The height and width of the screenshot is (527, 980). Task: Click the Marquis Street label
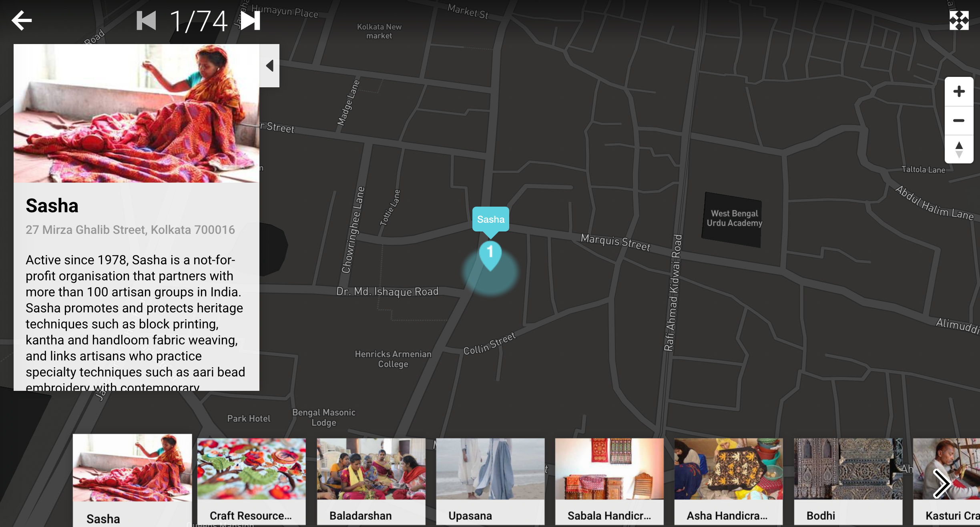(616, 243)
